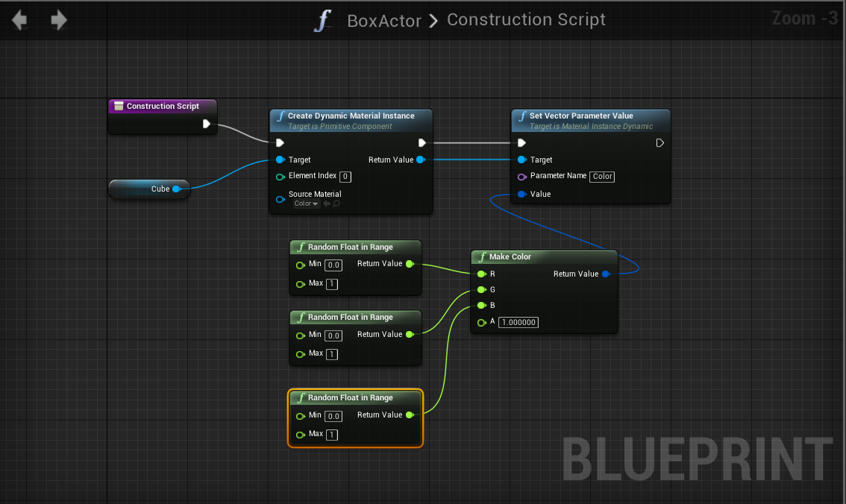
Task: Click the Parameter Name pin
Action: [521, 177]
